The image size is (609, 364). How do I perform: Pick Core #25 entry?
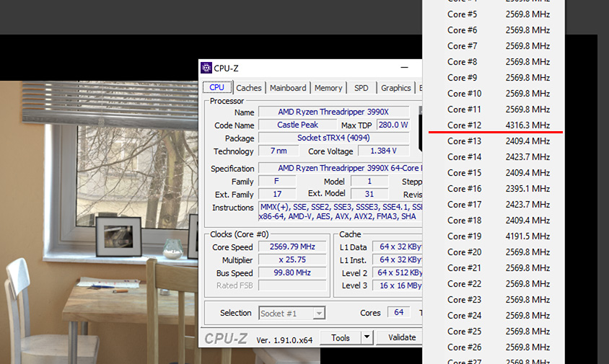point(494,332)
